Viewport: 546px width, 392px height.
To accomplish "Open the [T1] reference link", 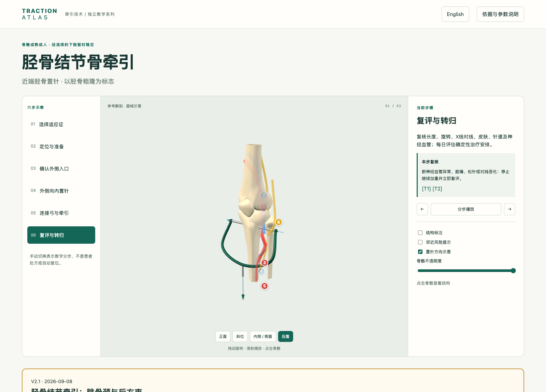I will [x=426, y=189].
